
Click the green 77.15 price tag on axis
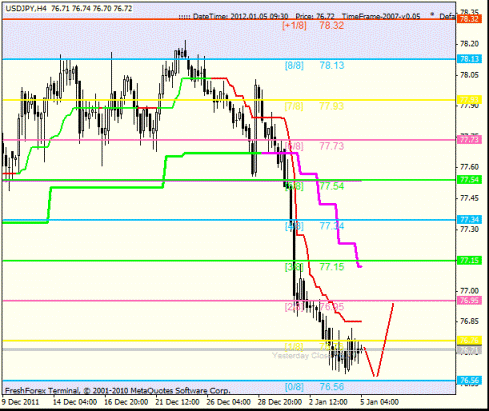[x=469, y=260]
